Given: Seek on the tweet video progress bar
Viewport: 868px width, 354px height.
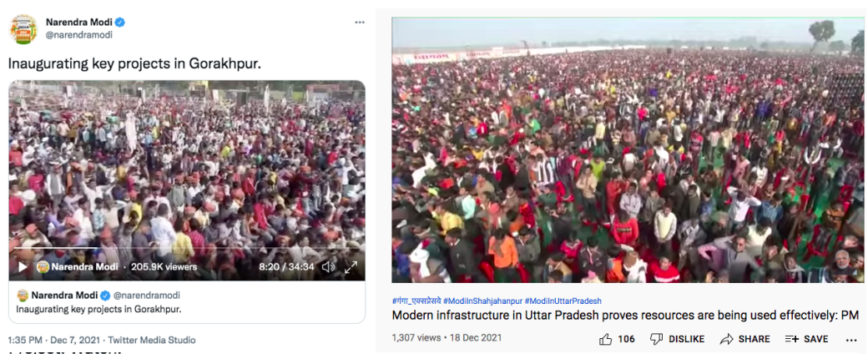Looking at the screenshot, I should pyautogui.click(x=187, y=249).
